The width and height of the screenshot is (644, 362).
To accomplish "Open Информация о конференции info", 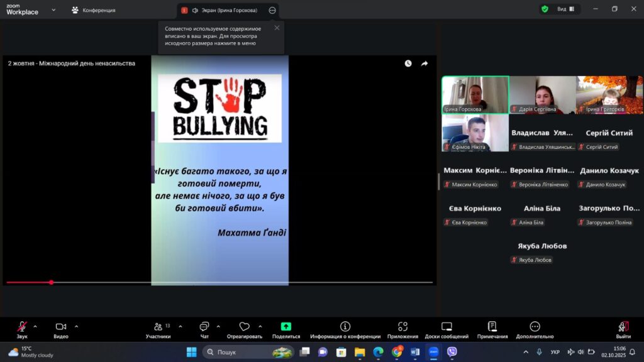I will (345, 327).
